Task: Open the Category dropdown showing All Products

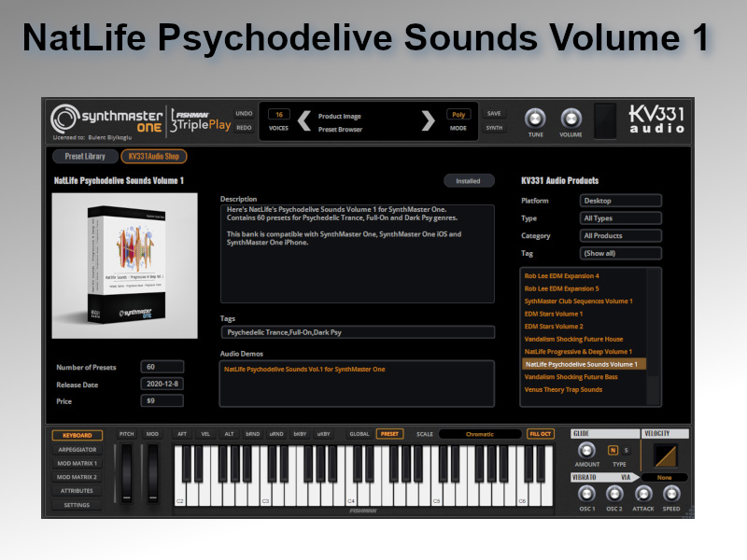Action: (620, 236)
